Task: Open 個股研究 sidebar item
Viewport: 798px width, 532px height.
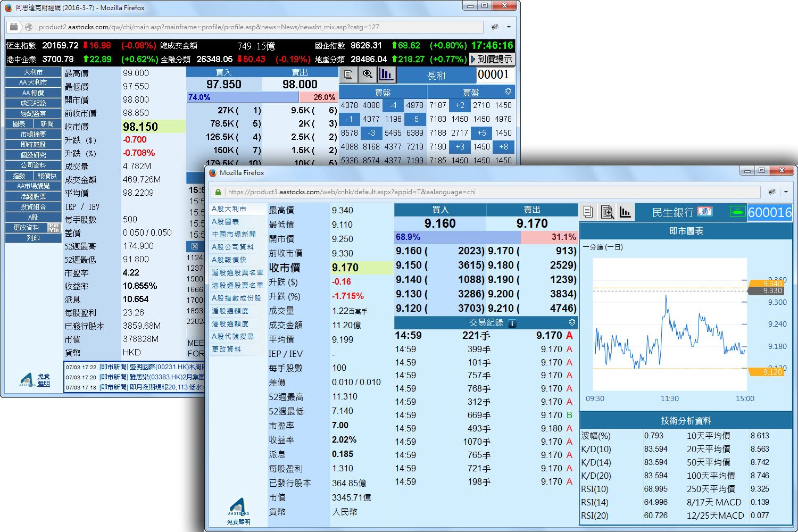Action: tap(33, 155)
